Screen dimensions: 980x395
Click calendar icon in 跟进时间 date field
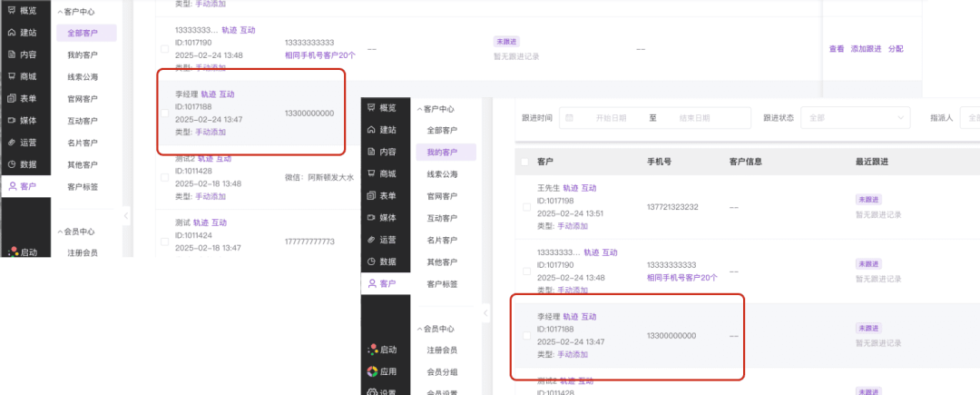[x=569, y=117]
